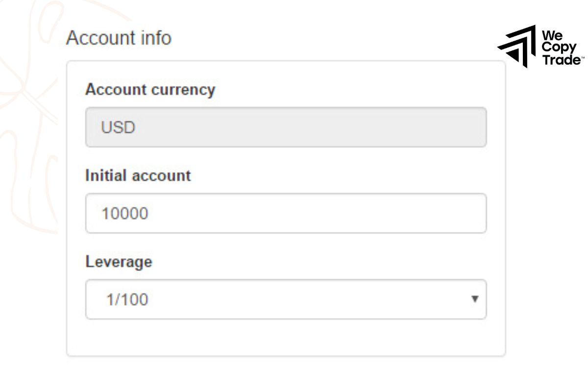Focus the Initial account input field
This screenshot has width=588, height=392.
[x=286, y=213]
